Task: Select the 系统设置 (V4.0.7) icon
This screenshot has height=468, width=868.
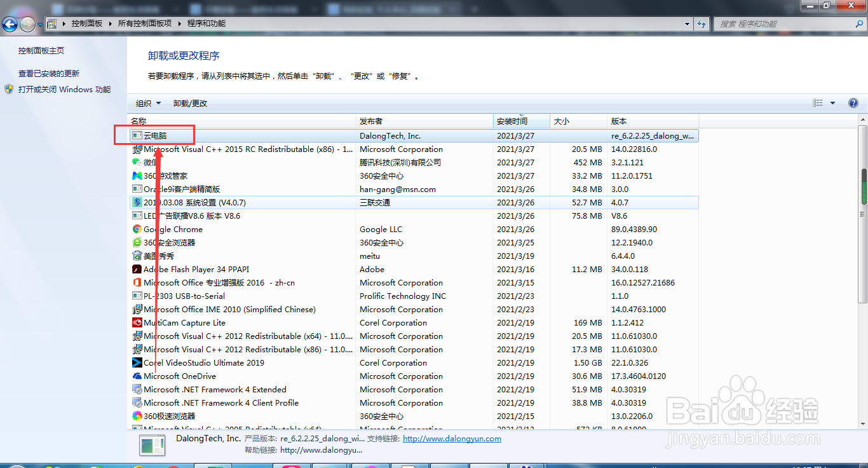Action: pos(137,203)
